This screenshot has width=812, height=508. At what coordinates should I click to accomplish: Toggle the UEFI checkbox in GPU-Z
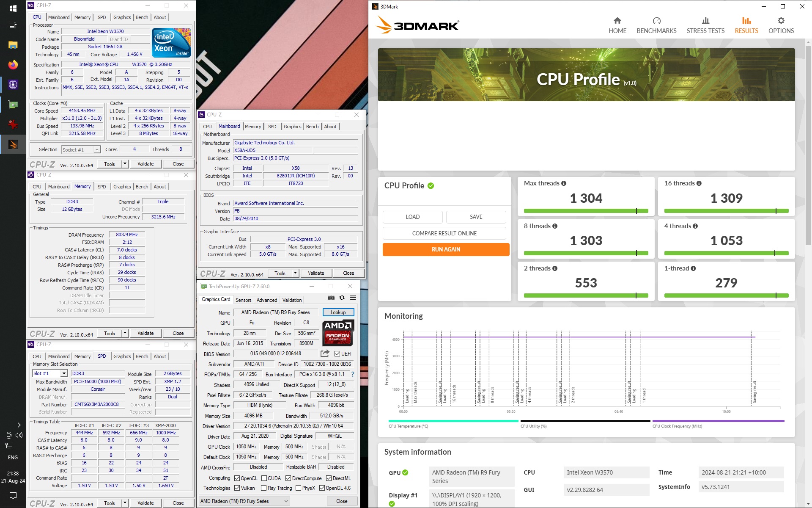click(x=337, y=354)
